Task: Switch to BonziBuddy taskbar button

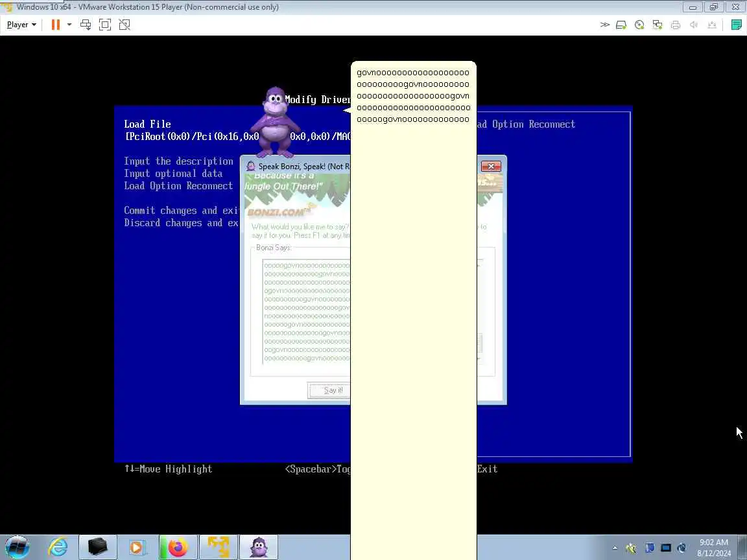Action: 259,547
